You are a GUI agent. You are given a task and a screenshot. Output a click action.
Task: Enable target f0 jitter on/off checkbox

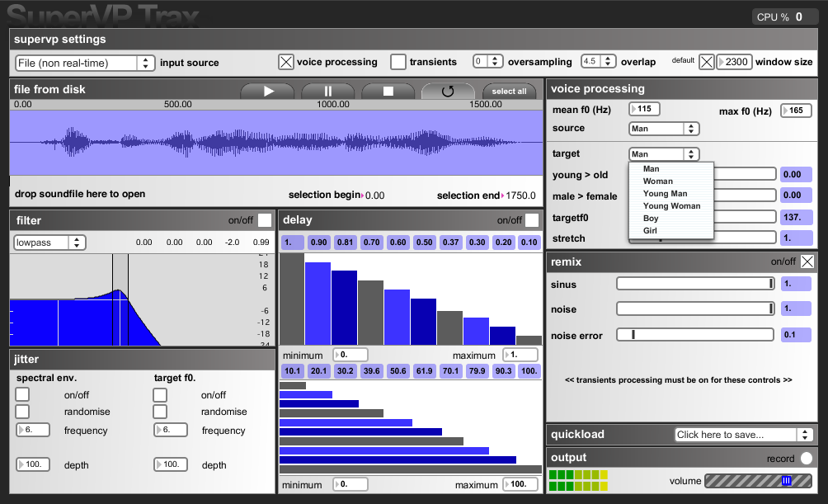click(x=160, y=394)
